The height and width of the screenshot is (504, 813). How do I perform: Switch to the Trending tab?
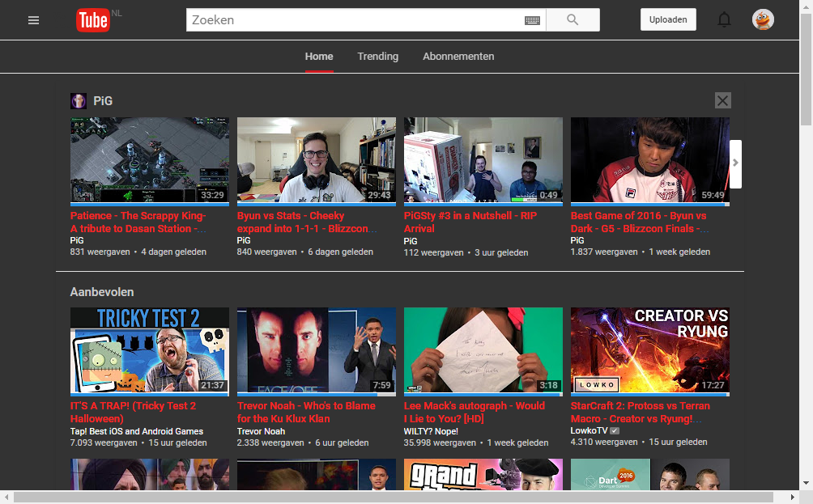click(x=378, y=57)
